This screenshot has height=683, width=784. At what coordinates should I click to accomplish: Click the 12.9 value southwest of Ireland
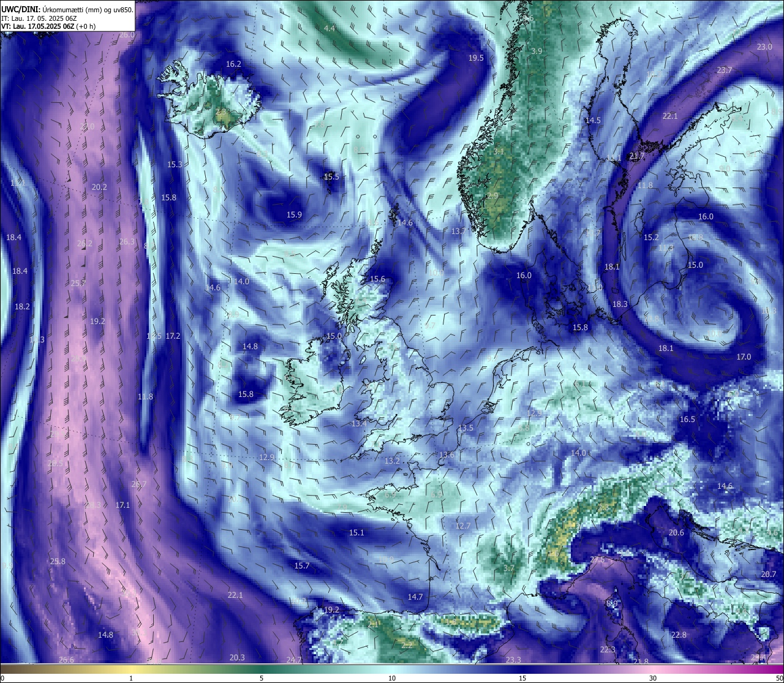pos(266,457)
